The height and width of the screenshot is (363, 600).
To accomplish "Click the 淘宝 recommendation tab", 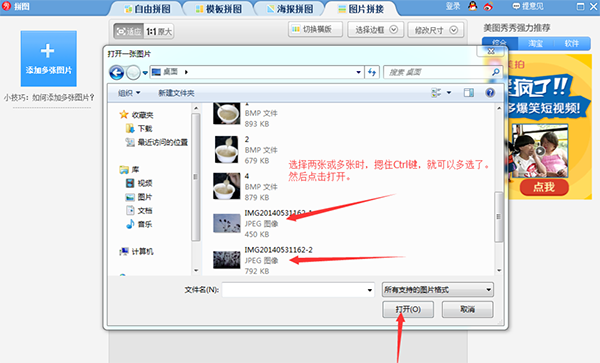I will point(536,43).
